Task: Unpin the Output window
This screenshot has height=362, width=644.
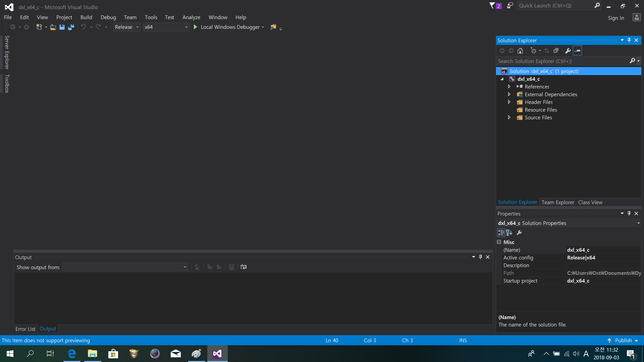Action: pos(480,257)
